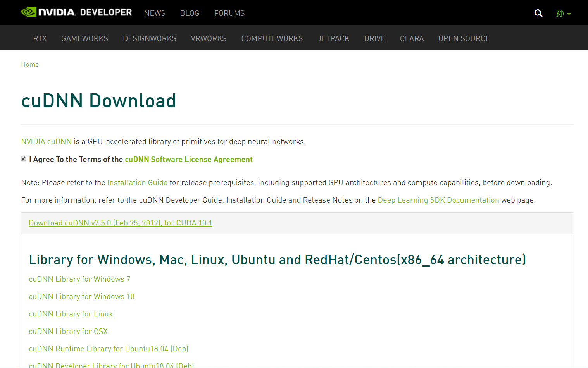Select the OPEN SOURCE navigation tab

pos(464,38)
